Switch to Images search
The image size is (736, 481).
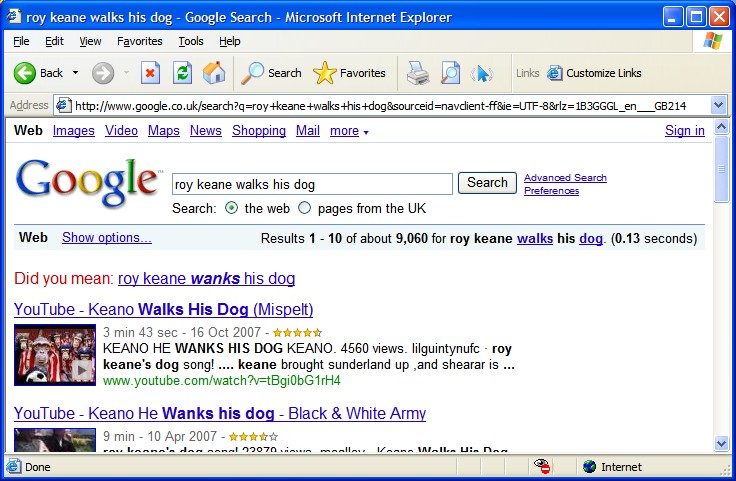pos(74,130)
